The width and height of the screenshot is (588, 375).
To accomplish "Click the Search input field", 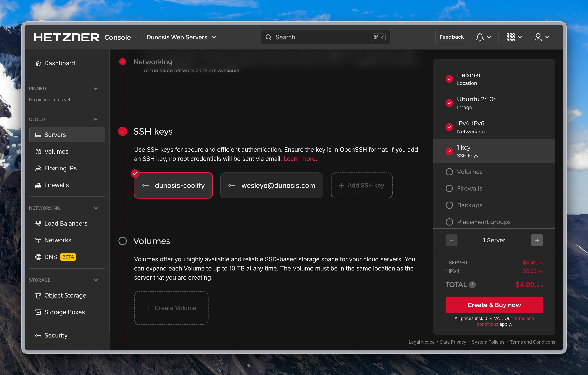I will [x=317, y=37].
